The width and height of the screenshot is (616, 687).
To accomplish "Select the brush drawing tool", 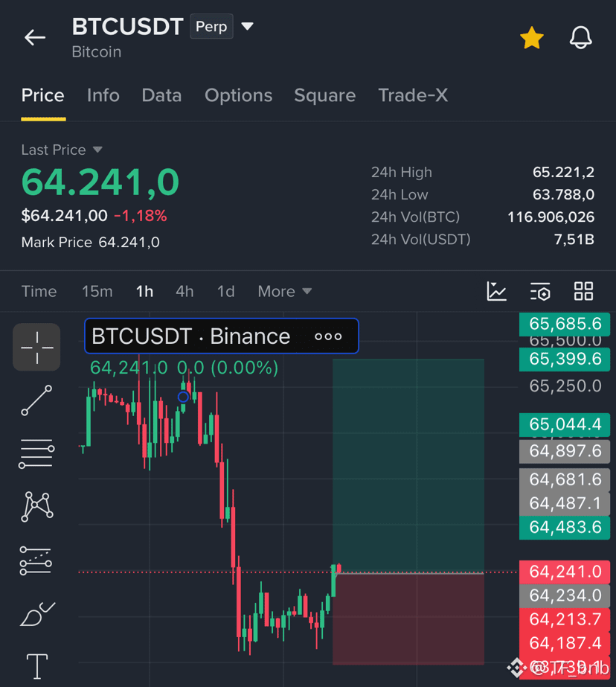I will [x=36, y=614].
